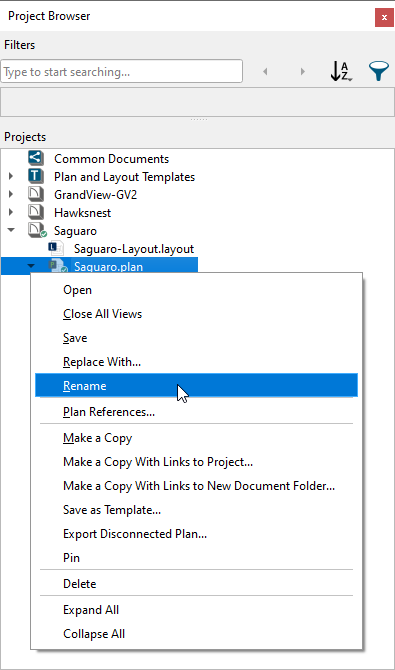Select the Common Documents tree label
Image resolution: width=395 pixels, height=670 pixels.
[111, 159]
